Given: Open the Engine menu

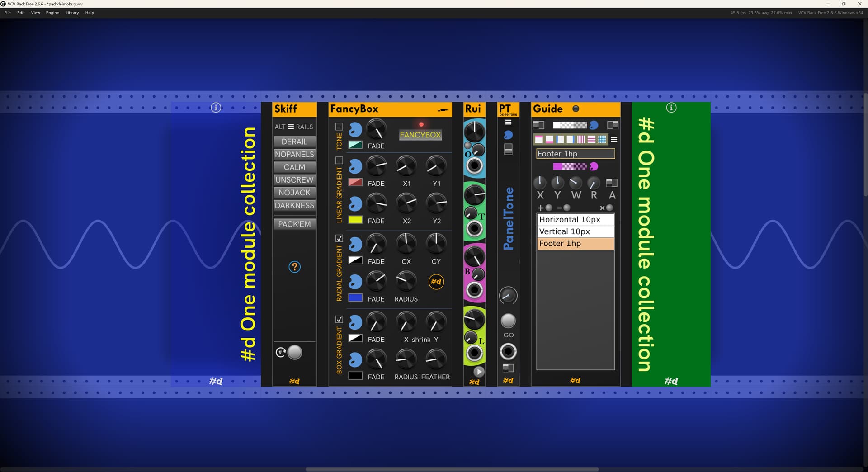Looking at the screenshot, I should coord(52,13).
